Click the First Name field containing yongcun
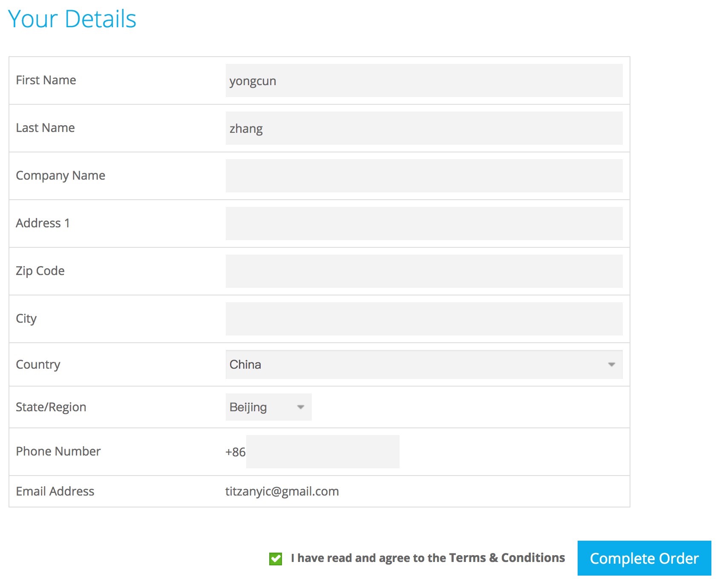Screen dimensions: 728x579 [423, 80]
